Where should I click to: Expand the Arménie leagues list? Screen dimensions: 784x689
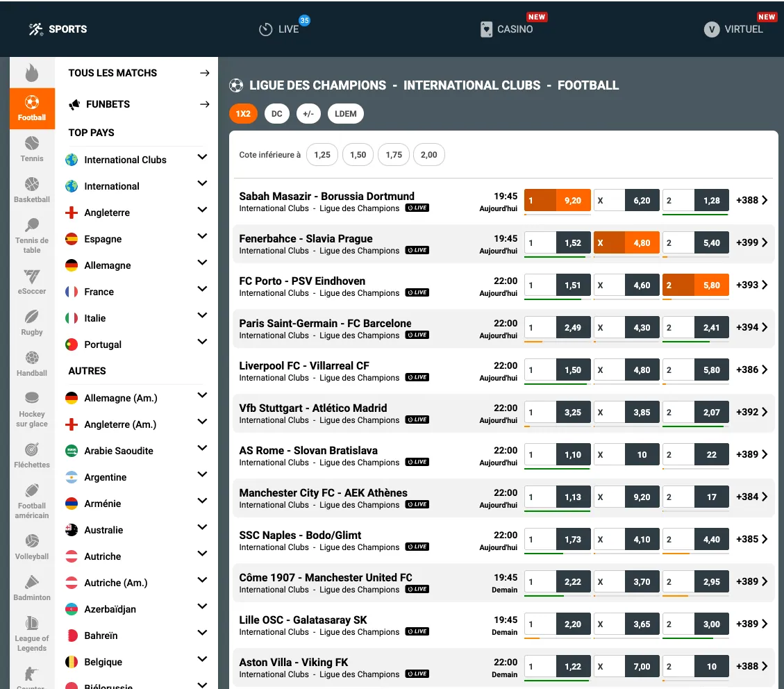(x=202, y=501)
